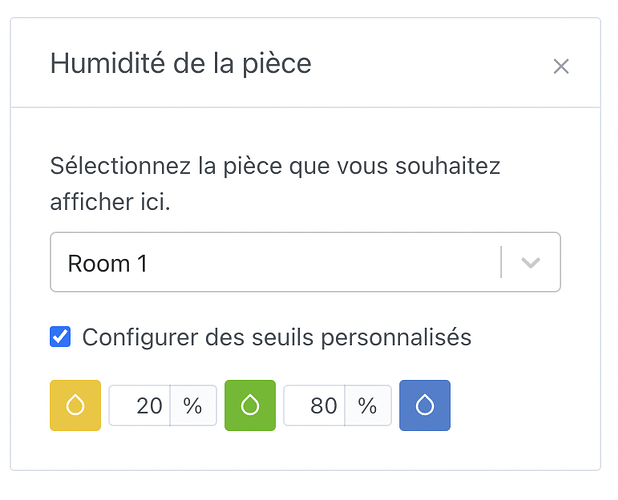Screen dimensions: 618x500
Task: Open the Room 1 selection dropdown
Action: pyautogui.click(x=280, y=263)
